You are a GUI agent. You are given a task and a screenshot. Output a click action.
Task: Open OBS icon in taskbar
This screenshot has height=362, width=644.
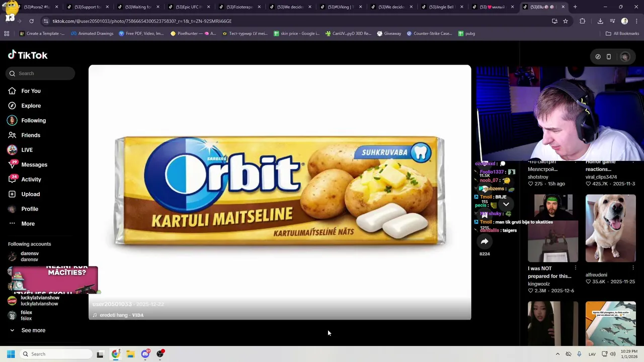pos(160,354)
